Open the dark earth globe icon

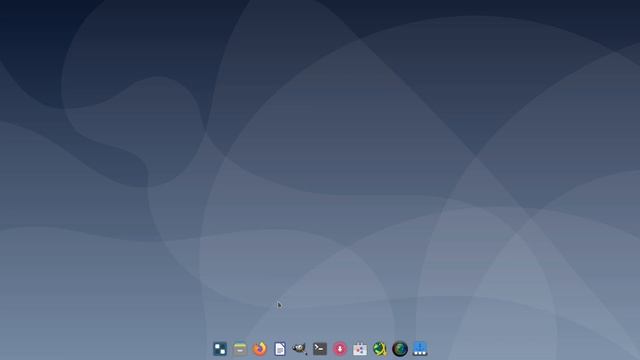[400, 349]
